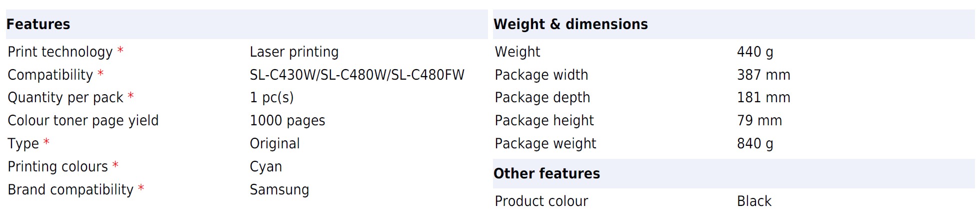The image size is (980, 218).
Task: Click the red asterisk beside Type
Action: click(x=46, y=142)
